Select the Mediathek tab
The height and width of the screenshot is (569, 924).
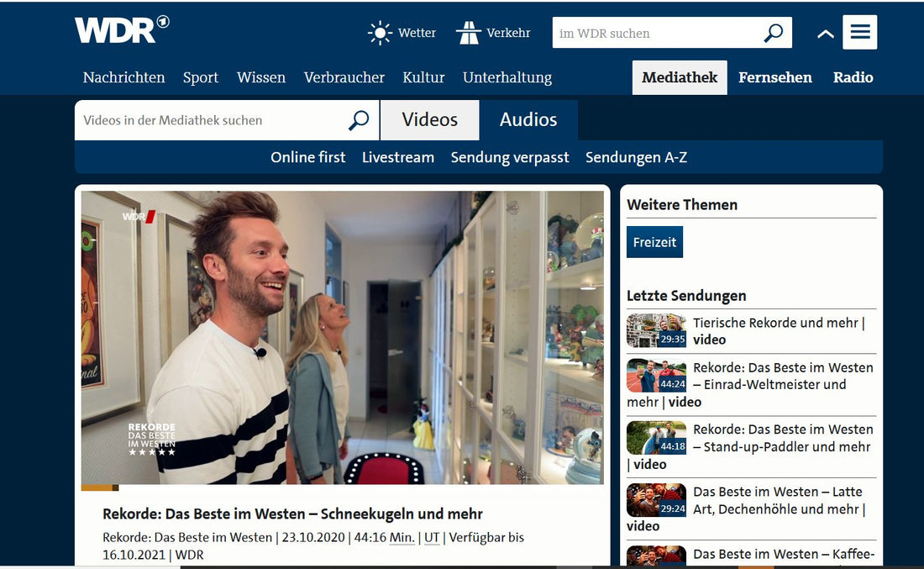click(x=680, y=77)
